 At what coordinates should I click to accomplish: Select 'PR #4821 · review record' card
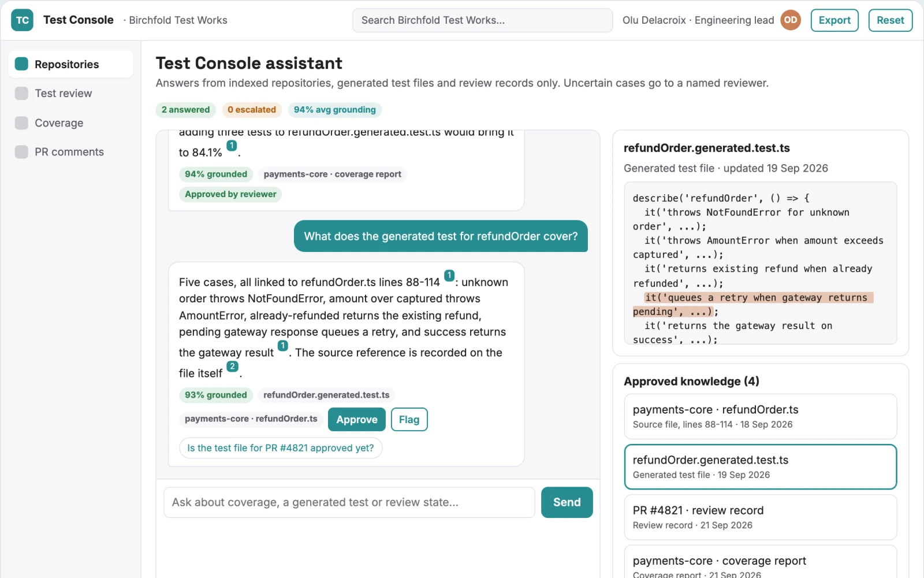(x=761, y=517)
